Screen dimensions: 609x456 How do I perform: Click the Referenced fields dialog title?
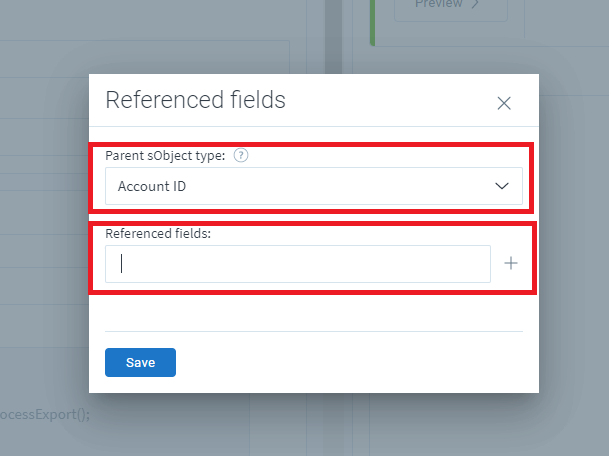(x=195, y=100)
